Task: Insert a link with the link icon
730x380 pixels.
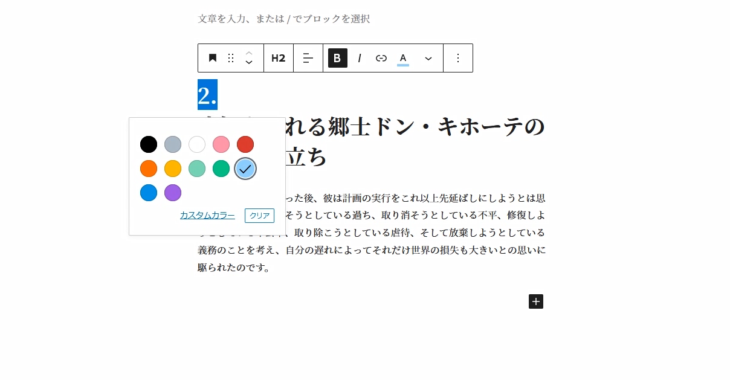Action: point(381,58)
